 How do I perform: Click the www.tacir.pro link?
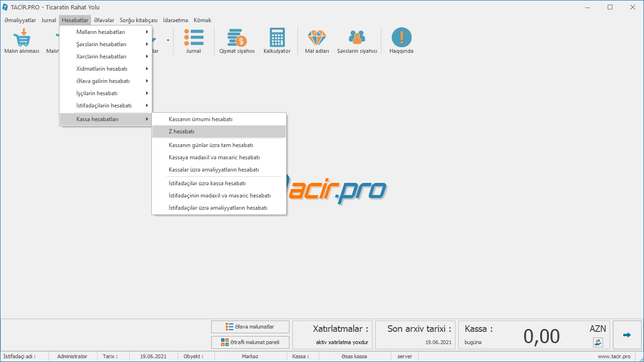[614, 356]
